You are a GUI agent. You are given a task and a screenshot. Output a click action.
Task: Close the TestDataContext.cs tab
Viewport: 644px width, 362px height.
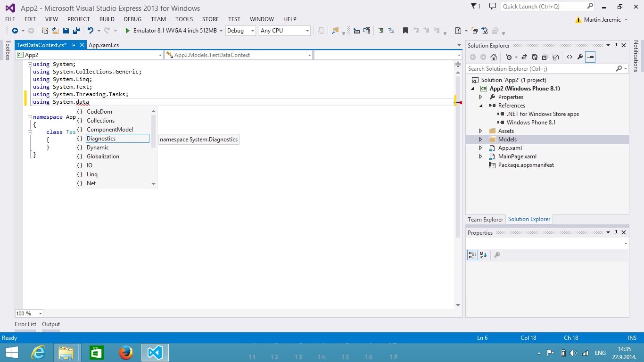82,45
